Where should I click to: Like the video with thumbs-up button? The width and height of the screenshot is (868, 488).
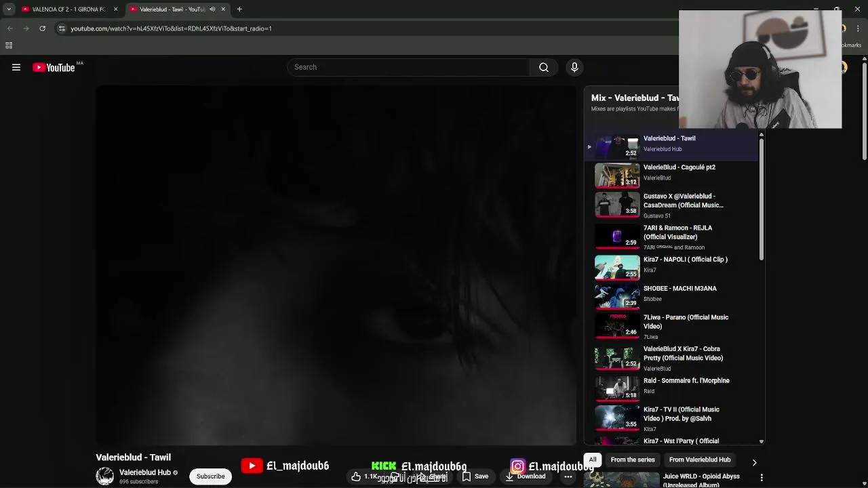(x=363, y=476)
